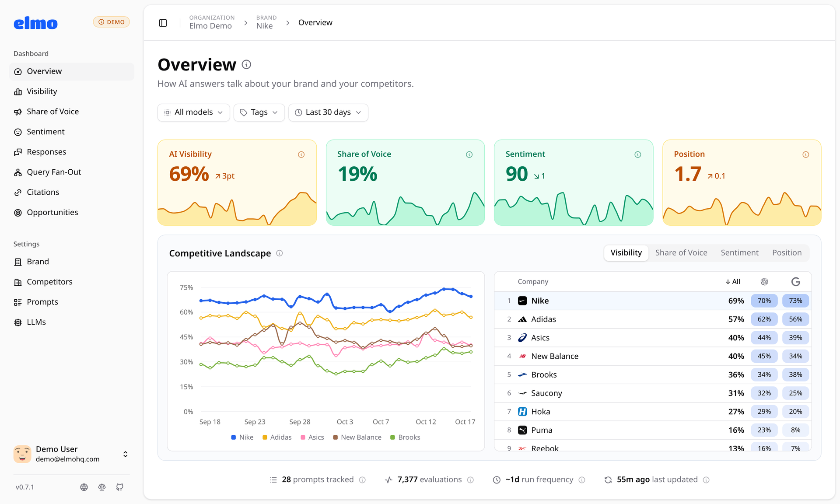
Task: Click info icon next to run frequency
Action: 582,480
